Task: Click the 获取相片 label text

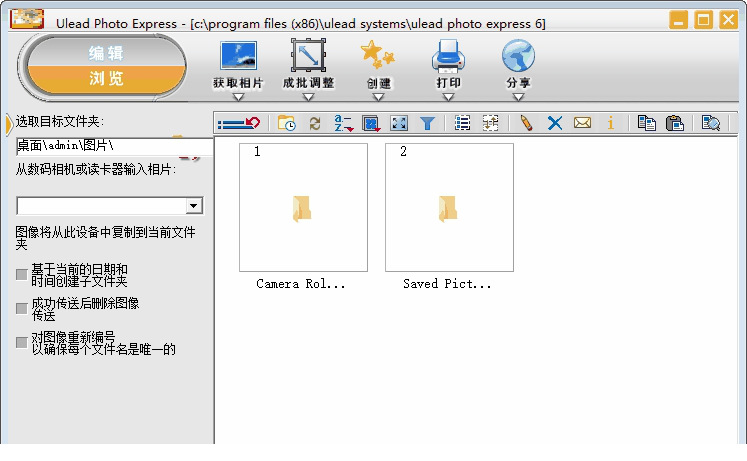Action: (x=238, y=83)
